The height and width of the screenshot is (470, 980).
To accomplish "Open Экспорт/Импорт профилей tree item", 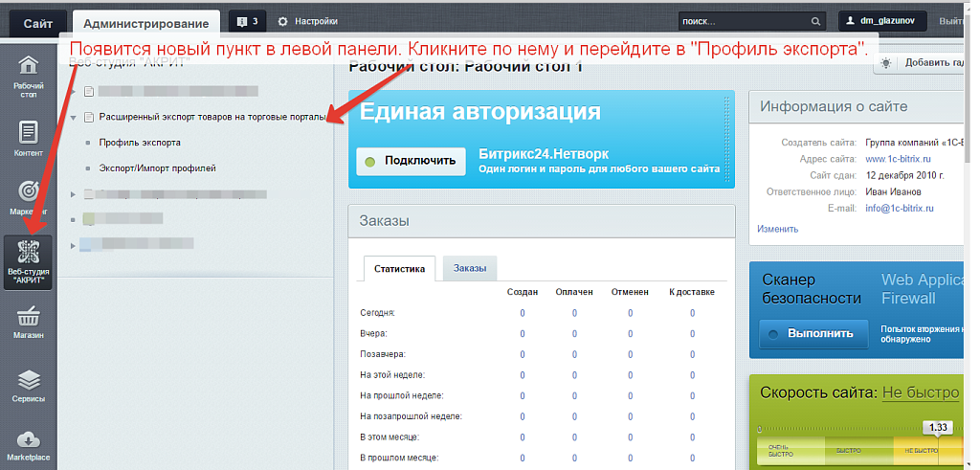I will (x=157, y=168).
